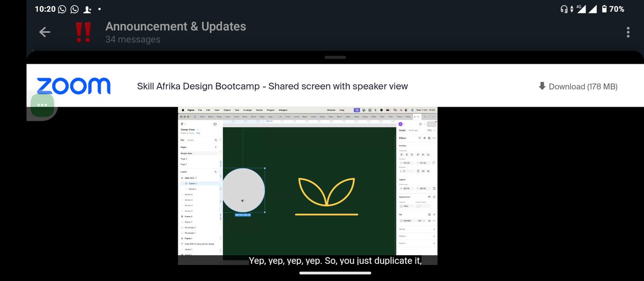Viewport: 644px width, 281px height.
Task: Click the width dimension field
Action: point(406,188)
